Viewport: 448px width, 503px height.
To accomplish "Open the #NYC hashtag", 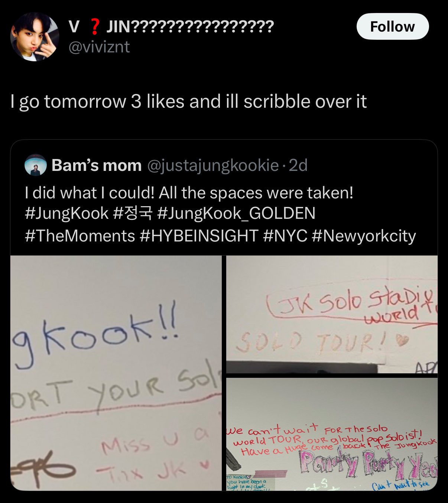I will 285,236.
